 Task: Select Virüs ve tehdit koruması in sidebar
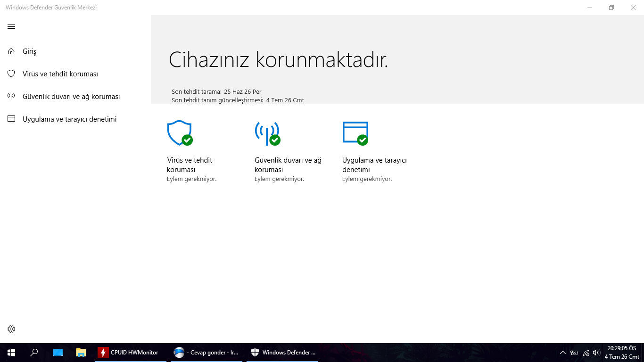(x=60, y=74)
